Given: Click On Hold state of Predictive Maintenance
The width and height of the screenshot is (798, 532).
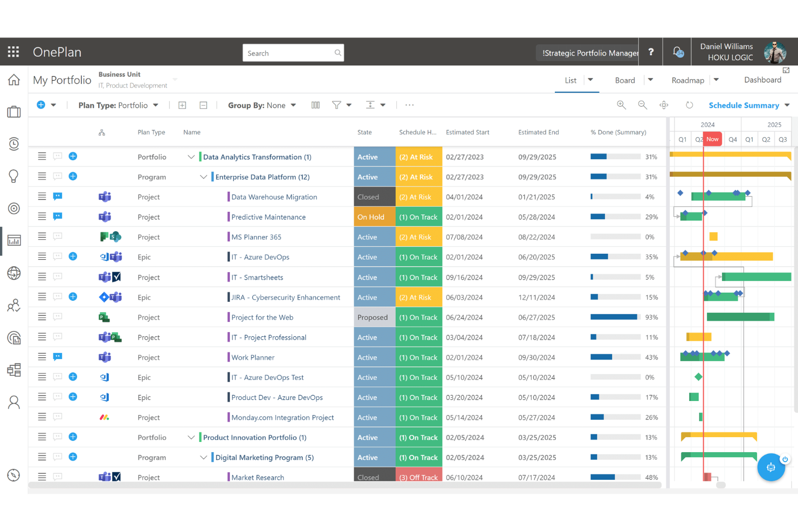Looking at the screenshot, I should [375, 217].
